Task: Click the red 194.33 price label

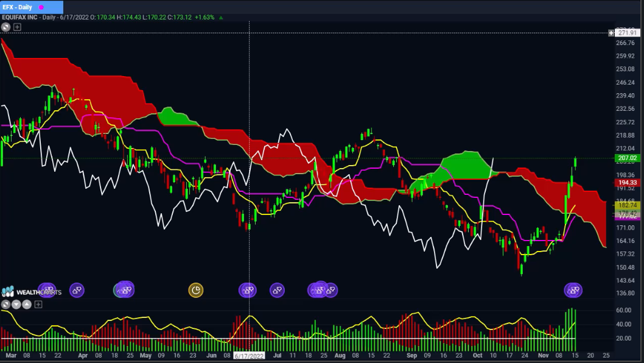Action: pyautogui.click(x=627, y=183)
